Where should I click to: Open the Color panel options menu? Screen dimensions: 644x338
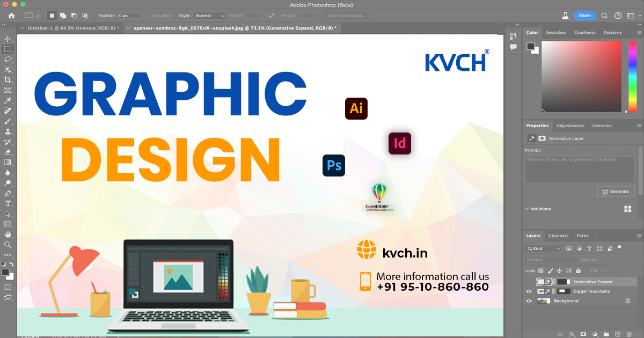(638, 33)
